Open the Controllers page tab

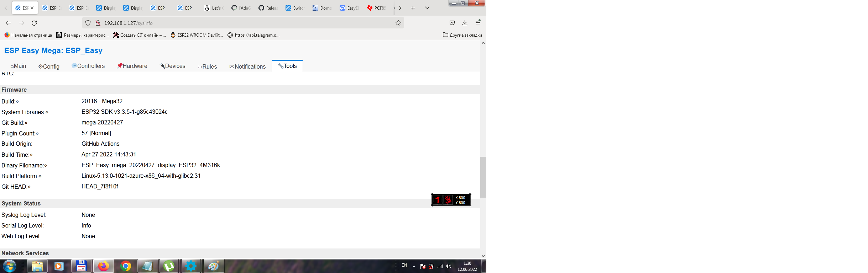tap(88, 66)
